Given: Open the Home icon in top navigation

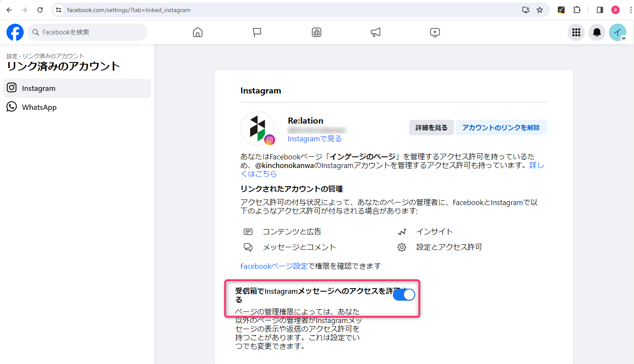Looking at the screenshot, I should pyautogui.click(x=198, y=32).
